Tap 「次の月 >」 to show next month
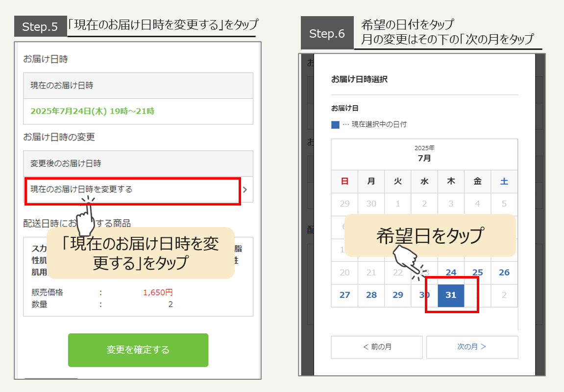Viewport: 564px width, 392px height. click(472, 347)
